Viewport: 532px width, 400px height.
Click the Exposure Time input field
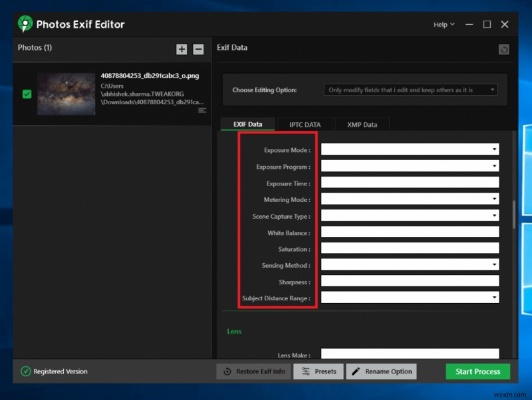410,182
